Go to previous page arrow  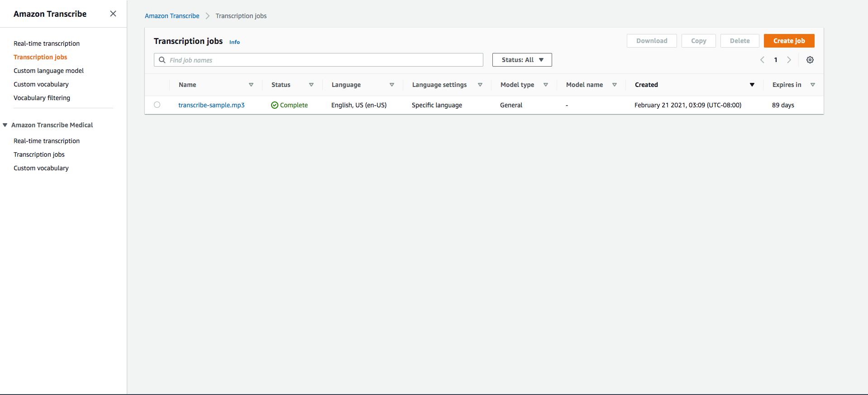click(x=762, y=60)
